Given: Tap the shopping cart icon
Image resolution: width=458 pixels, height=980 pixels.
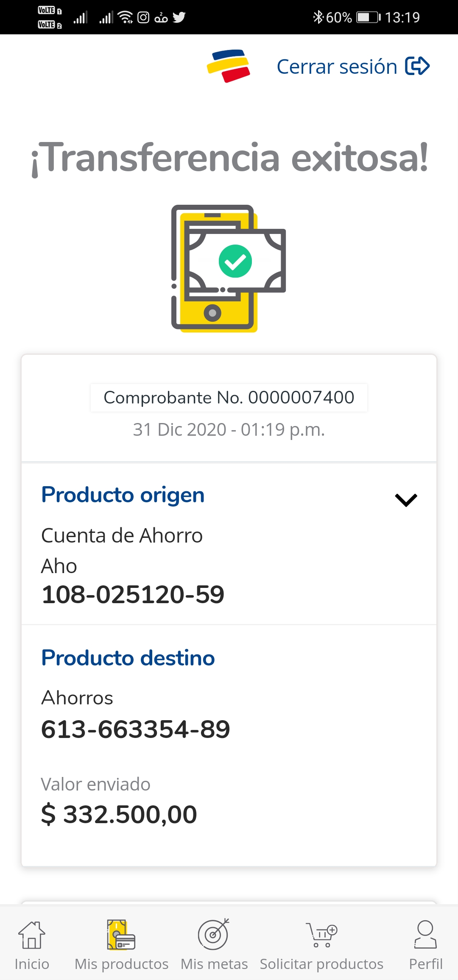Looking at the screenshot, I should [321, 935].
